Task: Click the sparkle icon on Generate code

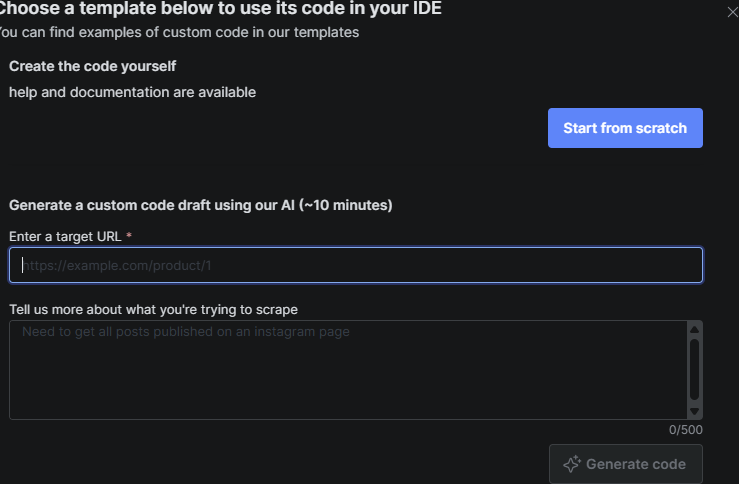Action: [x=572, y=464]
